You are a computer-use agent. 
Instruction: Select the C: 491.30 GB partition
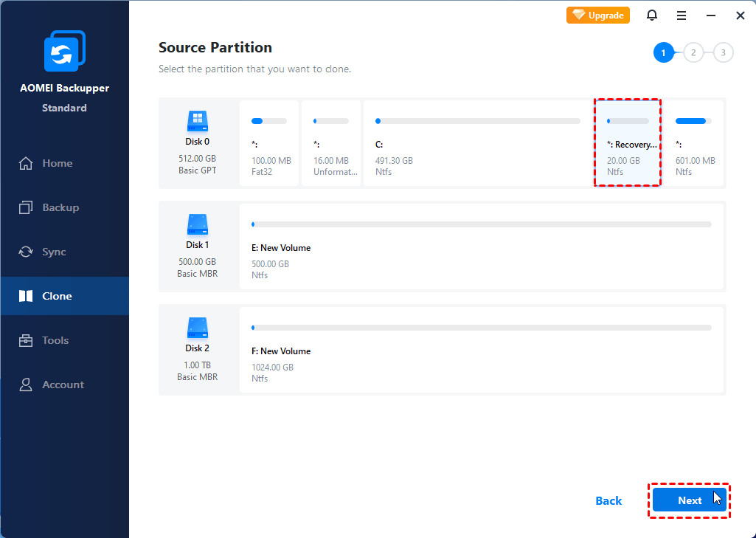(478, 143)
